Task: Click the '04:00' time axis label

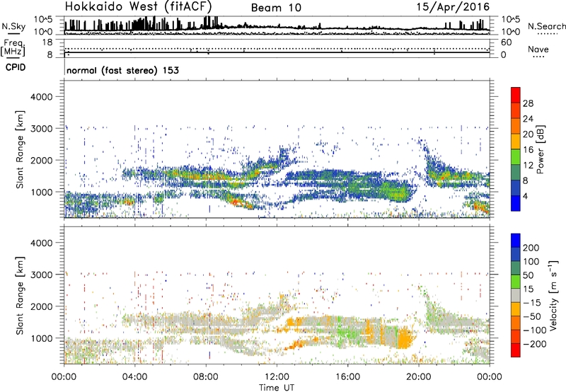Action: [134, 377]
